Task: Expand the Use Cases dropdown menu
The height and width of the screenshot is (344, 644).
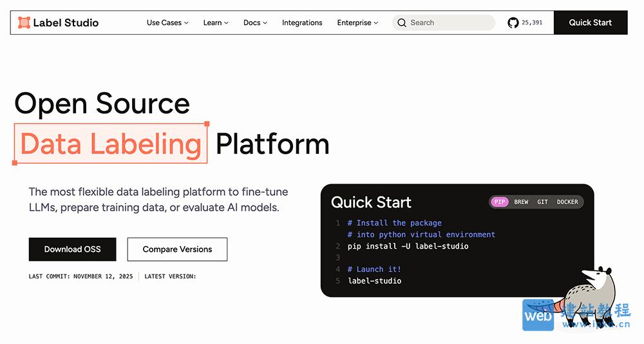Action: (167, 23)
